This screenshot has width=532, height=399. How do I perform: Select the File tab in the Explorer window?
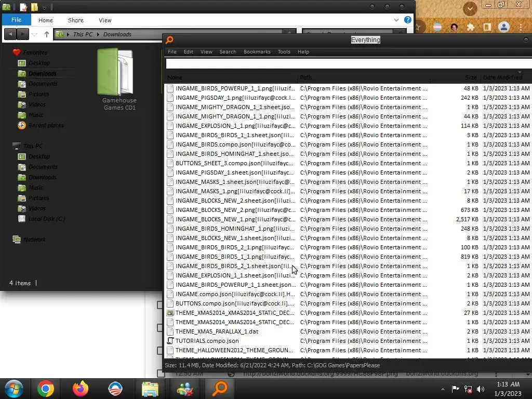(x=16, y=20)
